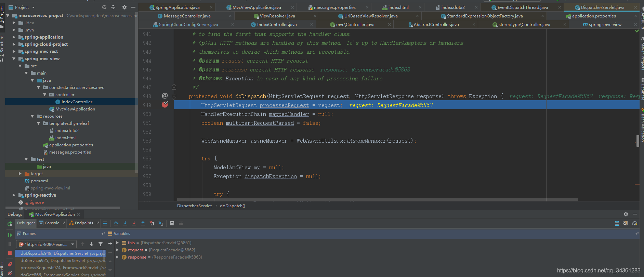The image size is (644, 277).
Task: Switch to the Endpoints tab
Action: (84, 223)
